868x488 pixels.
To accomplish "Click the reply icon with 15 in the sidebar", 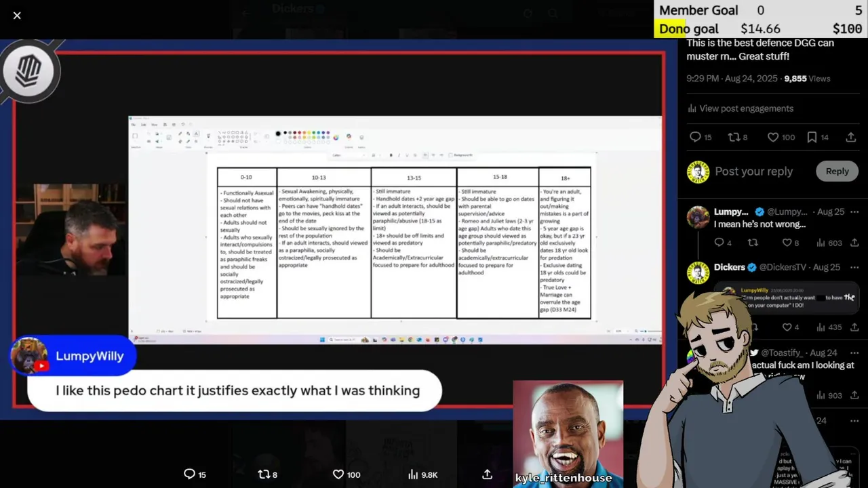I will coord(695,137).
